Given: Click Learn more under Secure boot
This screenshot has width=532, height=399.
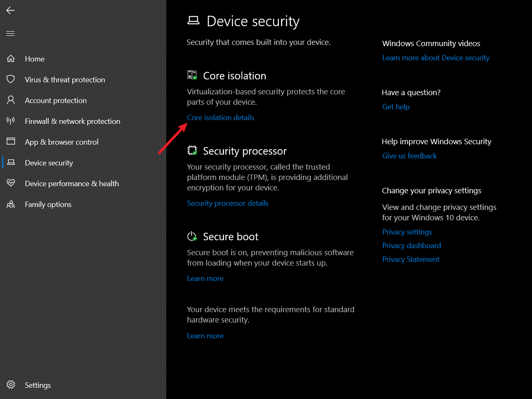Looking at the screenshot, I should pyautogui.click(x=205, y=278).
